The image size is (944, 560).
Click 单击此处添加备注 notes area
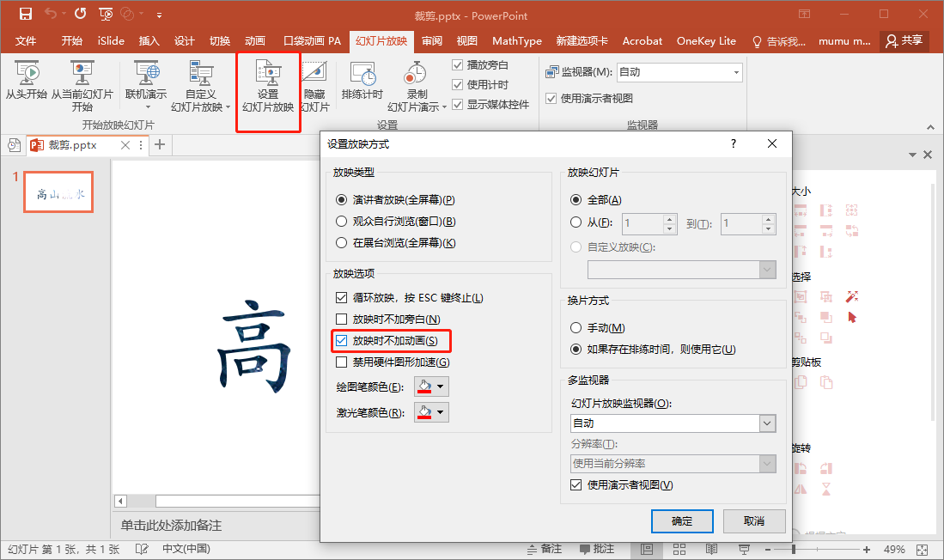171,525
